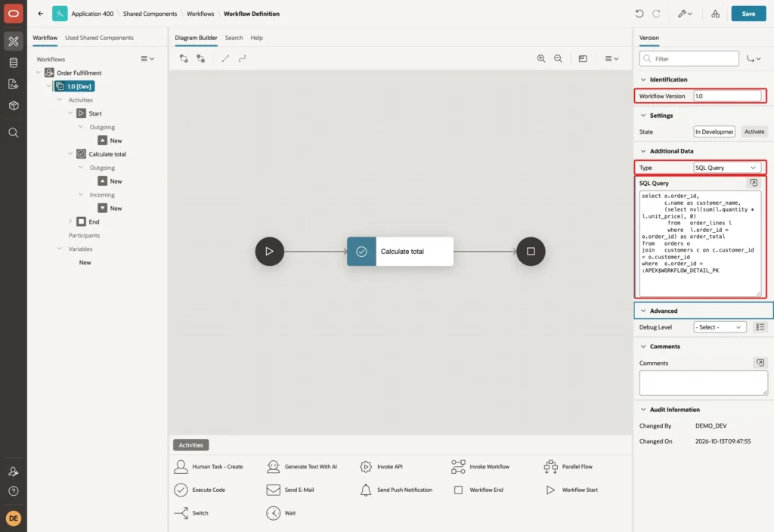Collapse the Order Fulfillment tree node
This screenshot has width=774, height=532.
[38, 73]
